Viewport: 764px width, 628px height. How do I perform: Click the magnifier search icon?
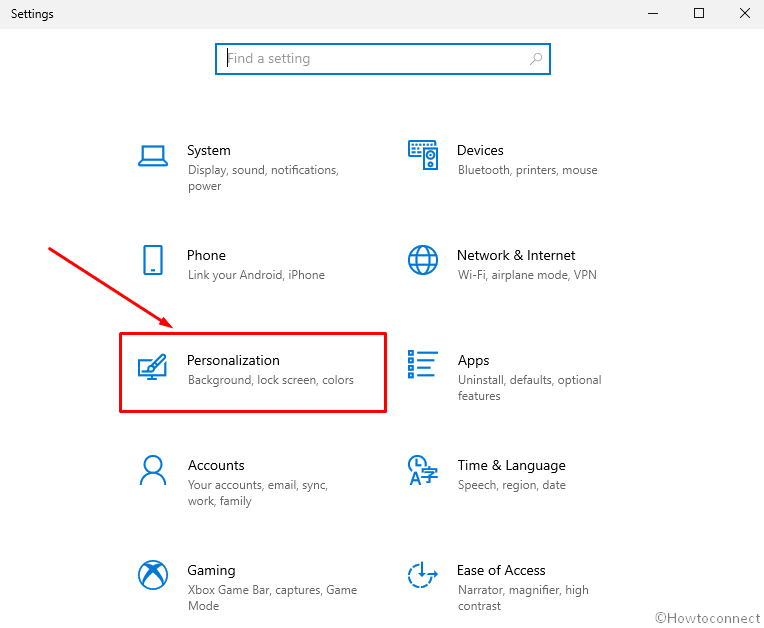pyautogui.click(x=536, y=59)
